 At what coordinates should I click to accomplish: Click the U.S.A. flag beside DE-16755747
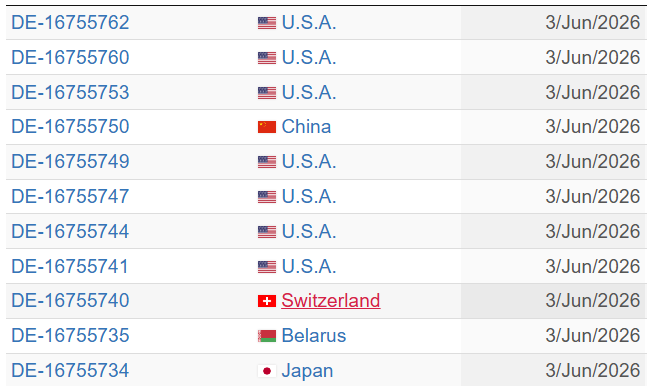coord(267,197)
